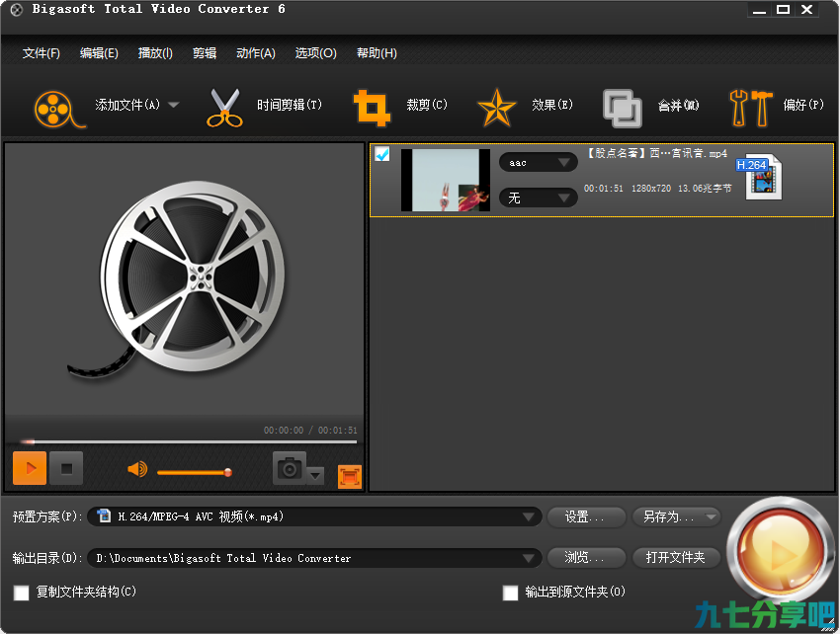Click the 浏览... button
840x634 pixels.
tap(586, 558)
